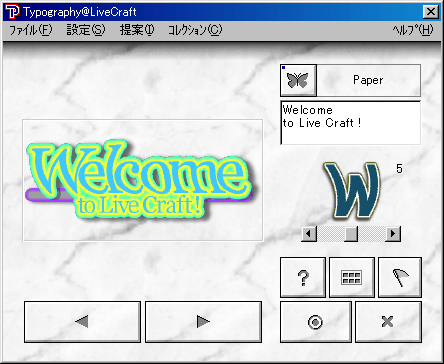Click the butterfly icon button
This screenshot has width=444, height=364.
point(298,80)
